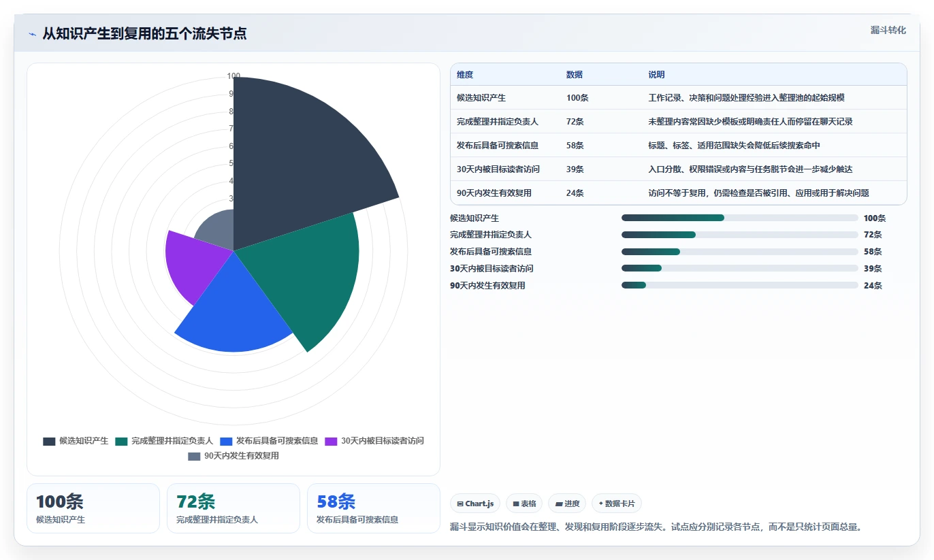
Task: Click title 从知识产生到复用的五个流失节点
Action: [x=144, y=34]
